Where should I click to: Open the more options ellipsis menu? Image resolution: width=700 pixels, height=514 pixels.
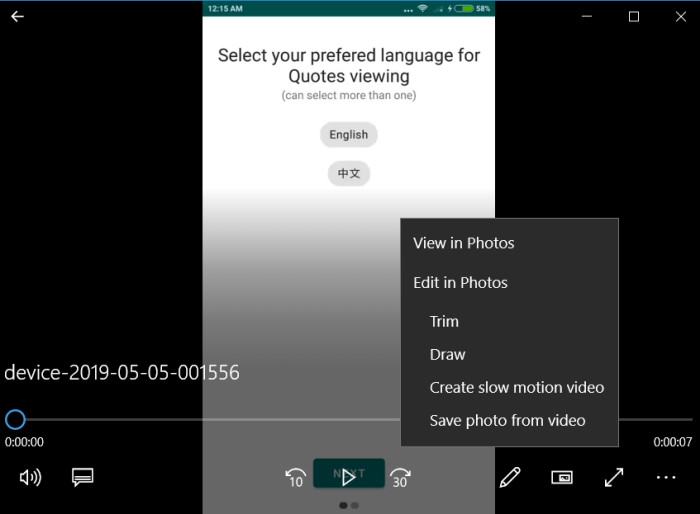pos(666,477)
